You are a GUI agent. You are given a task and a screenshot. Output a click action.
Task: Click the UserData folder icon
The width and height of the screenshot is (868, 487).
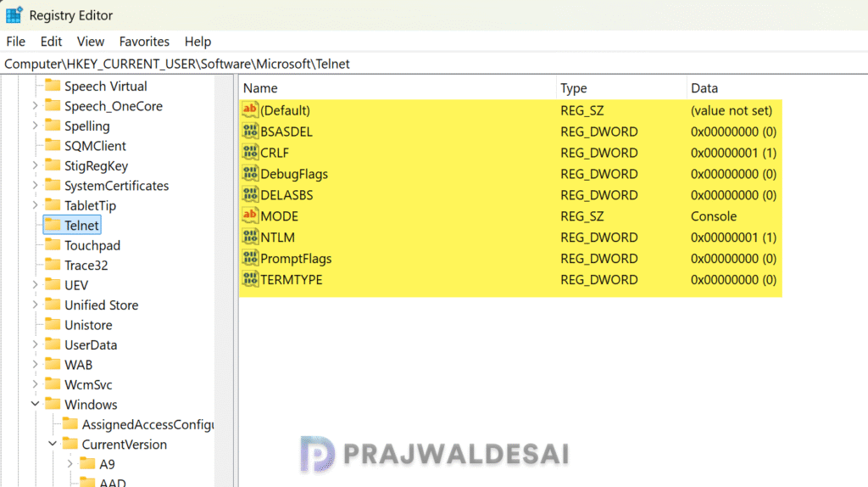coord(53,344)
